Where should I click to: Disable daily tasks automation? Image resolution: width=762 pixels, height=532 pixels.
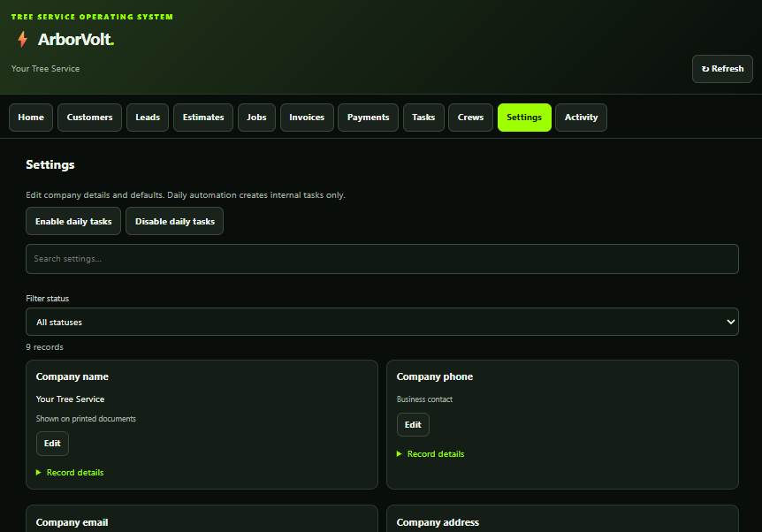[x=174, y=222]
